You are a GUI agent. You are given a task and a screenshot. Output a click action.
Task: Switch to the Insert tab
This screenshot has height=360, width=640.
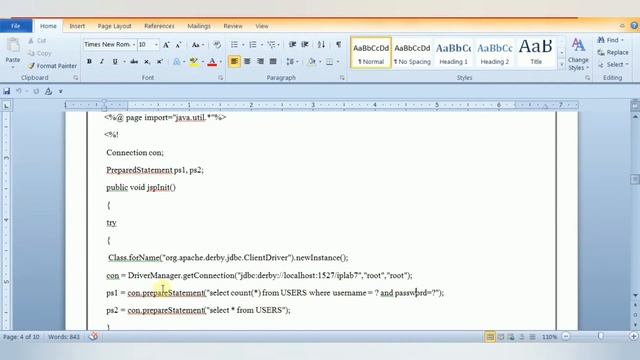coord(77,26)
